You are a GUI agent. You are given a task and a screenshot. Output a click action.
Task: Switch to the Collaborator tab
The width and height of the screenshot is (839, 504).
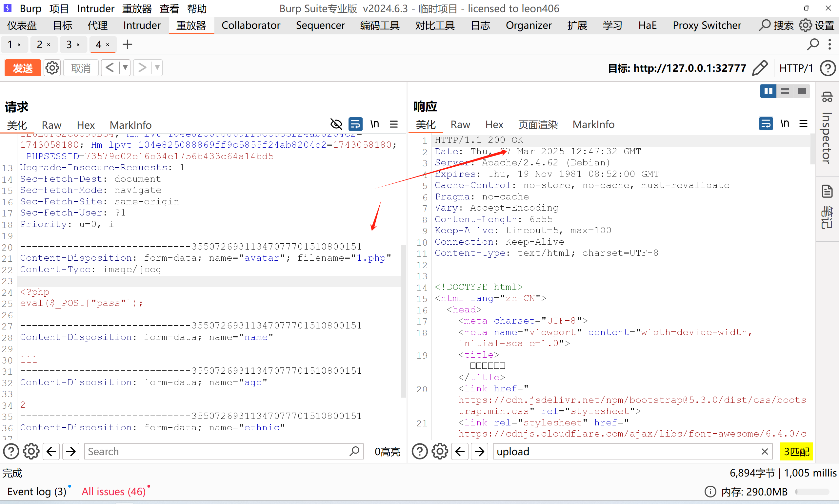(250, 26)
